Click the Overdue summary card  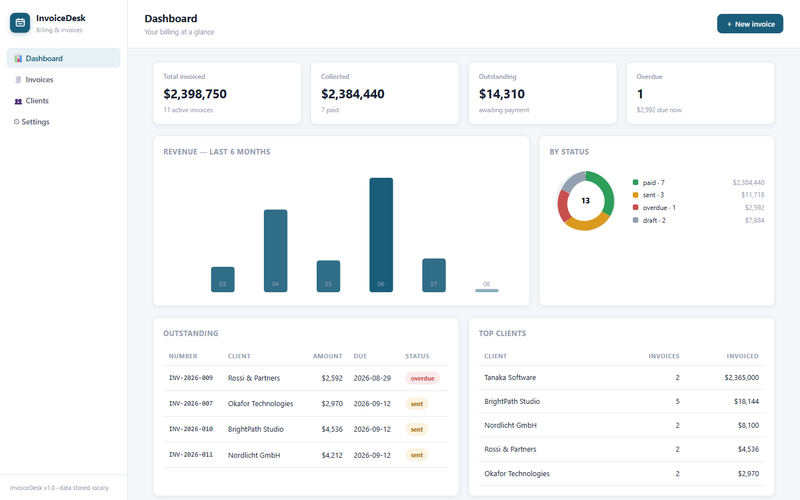point(701,93)
